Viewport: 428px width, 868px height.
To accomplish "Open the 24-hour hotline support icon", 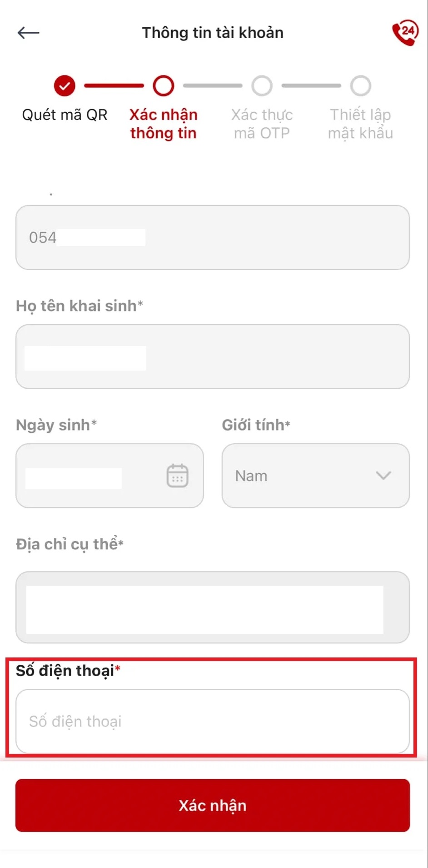I will click(x=404, y=32).
